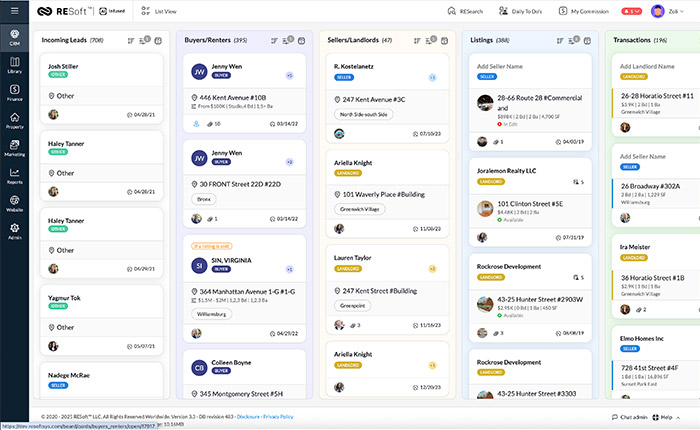Open 30 FRONT Street 22D #22D address

[x=240, y=184]
